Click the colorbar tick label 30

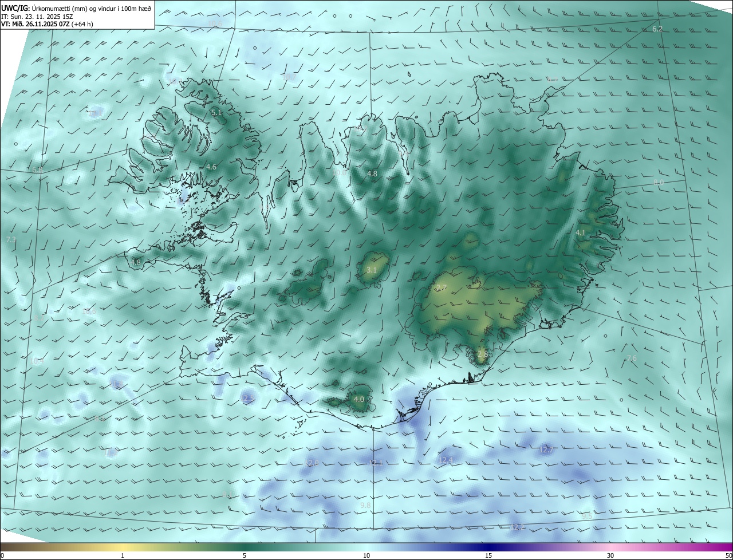coord(610,555)
